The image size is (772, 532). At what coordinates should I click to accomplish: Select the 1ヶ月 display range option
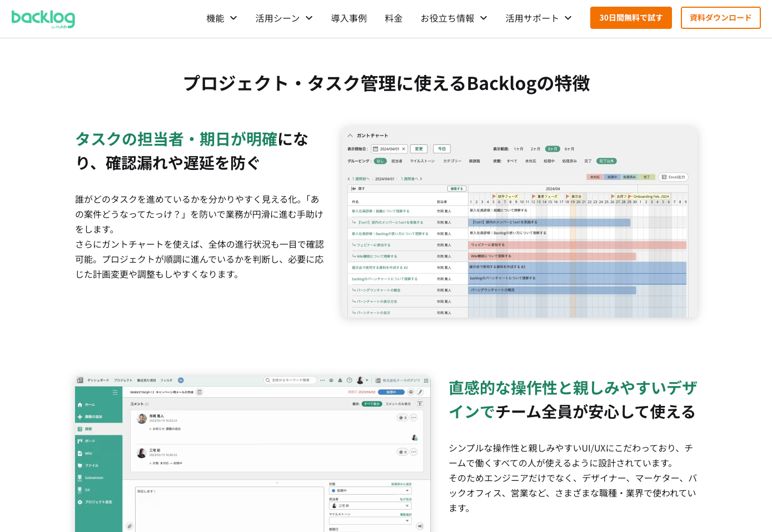519,149
